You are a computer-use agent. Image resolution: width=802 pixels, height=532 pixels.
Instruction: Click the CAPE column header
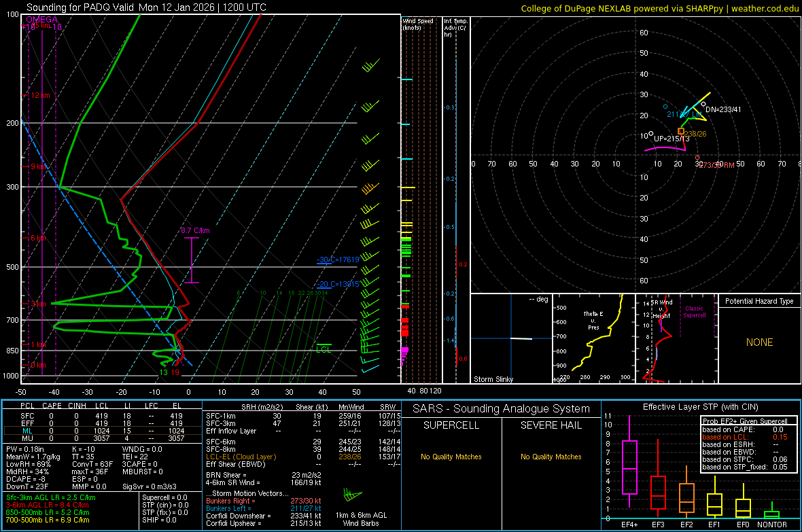pyautogui.click(x=52, y=406)
